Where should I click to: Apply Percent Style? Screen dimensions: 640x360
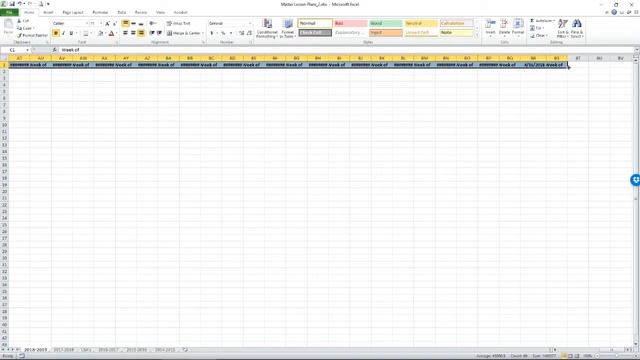point(223,33)
